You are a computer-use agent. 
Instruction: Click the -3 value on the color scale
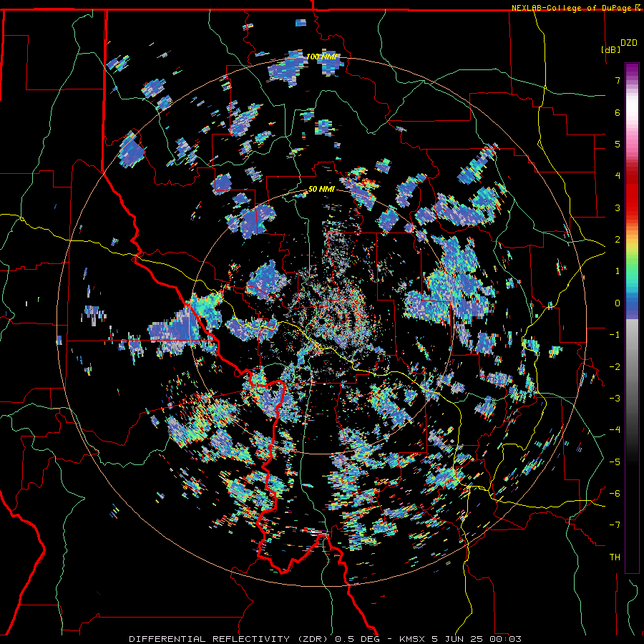point(615,399)
